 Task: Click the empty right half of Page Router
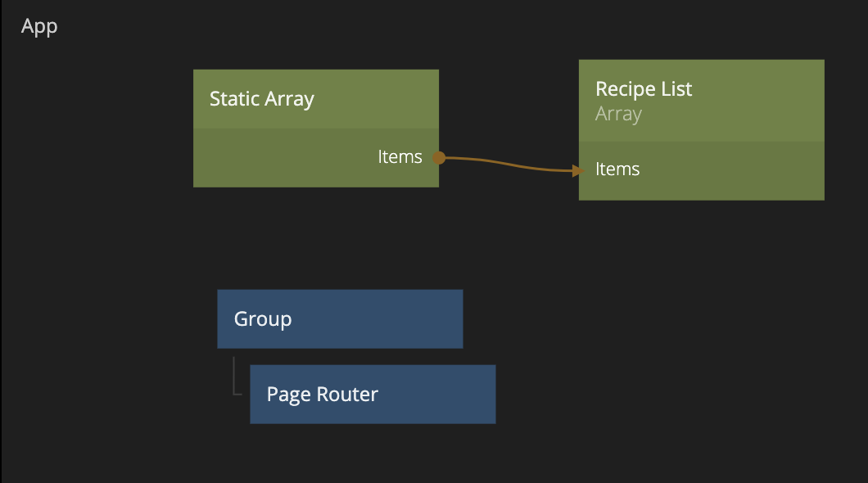442,395
